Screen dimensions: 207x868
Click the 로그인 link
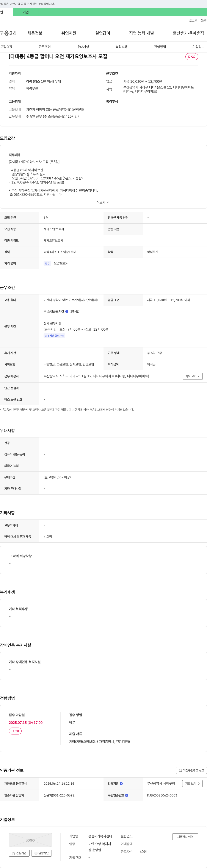tap(193, 20)
